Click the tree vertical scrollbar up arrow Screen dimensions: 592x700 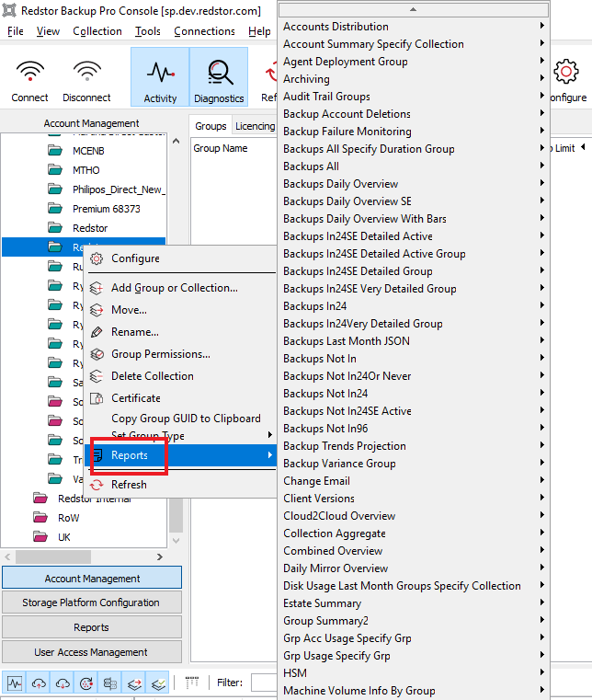click(x=176, y=141)
